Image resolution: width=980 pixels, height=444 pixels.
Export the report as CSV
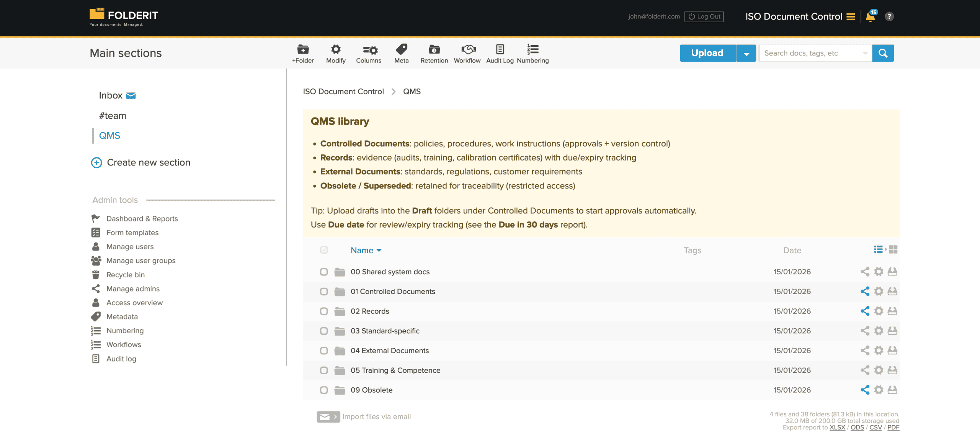click(875, 427)
